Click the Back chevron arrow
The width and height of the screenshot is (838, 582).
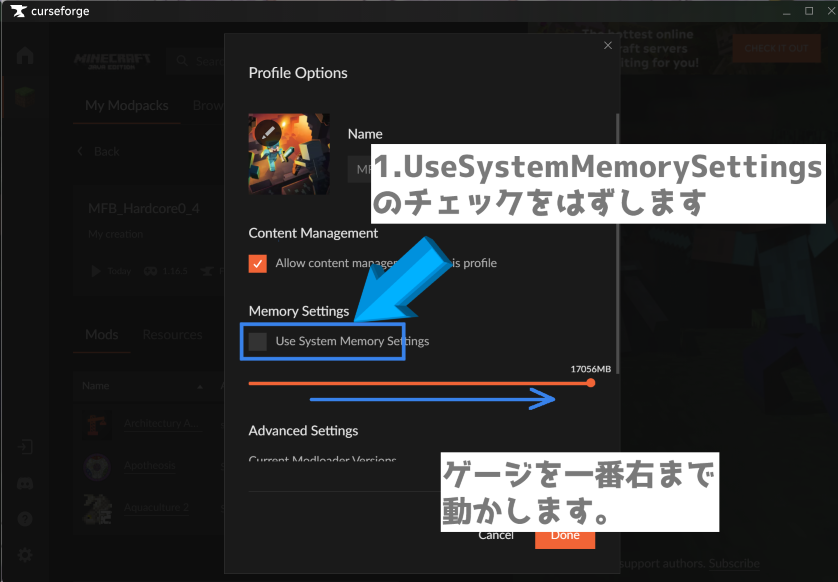tap(80, 152)
